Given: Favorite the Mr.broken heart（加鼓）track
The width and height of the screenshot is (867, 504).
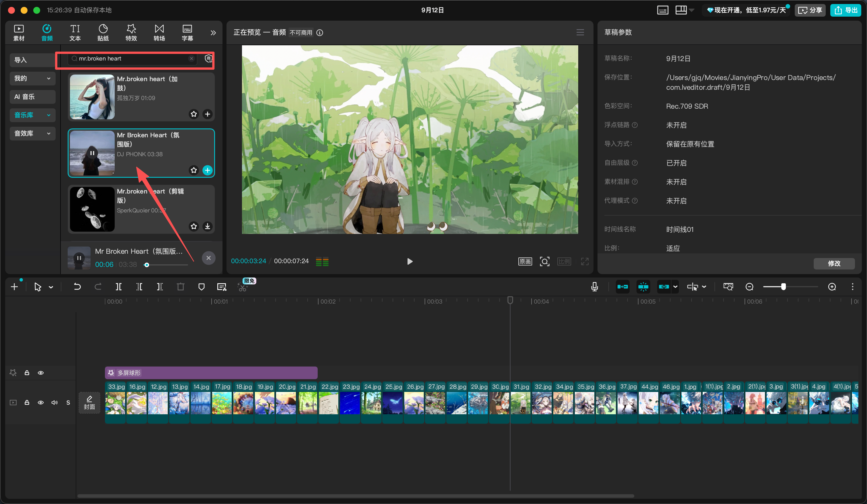Looking at the screenshot, I should tap(194, 114).
